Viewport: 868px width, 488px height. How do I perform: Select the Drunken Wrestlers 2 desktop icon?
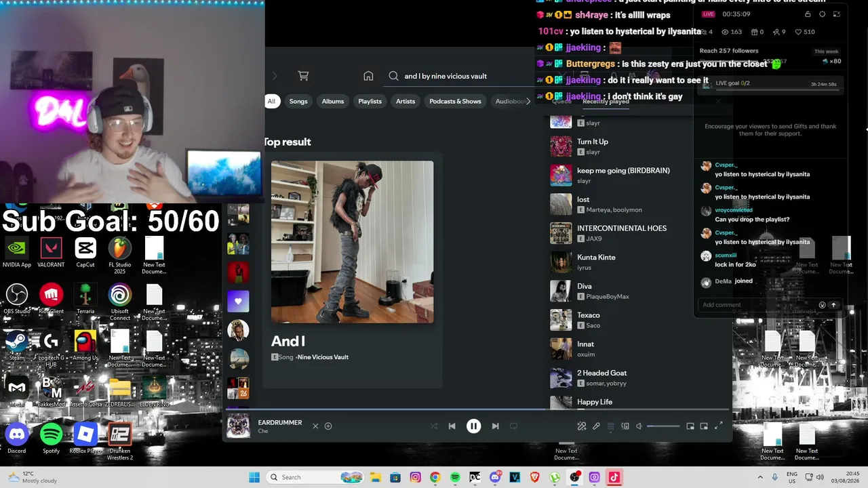coord(120,441)
